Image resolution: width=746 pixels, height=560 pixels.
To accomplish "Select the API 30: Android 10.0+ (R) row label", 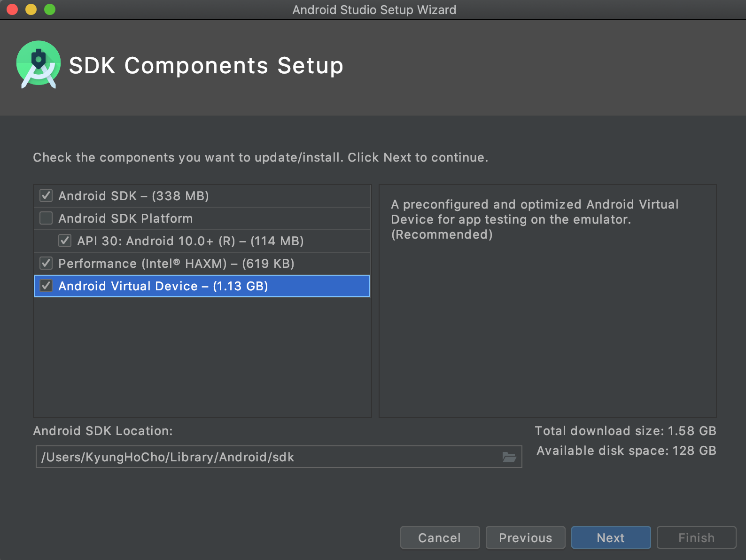I will (190, 241).
